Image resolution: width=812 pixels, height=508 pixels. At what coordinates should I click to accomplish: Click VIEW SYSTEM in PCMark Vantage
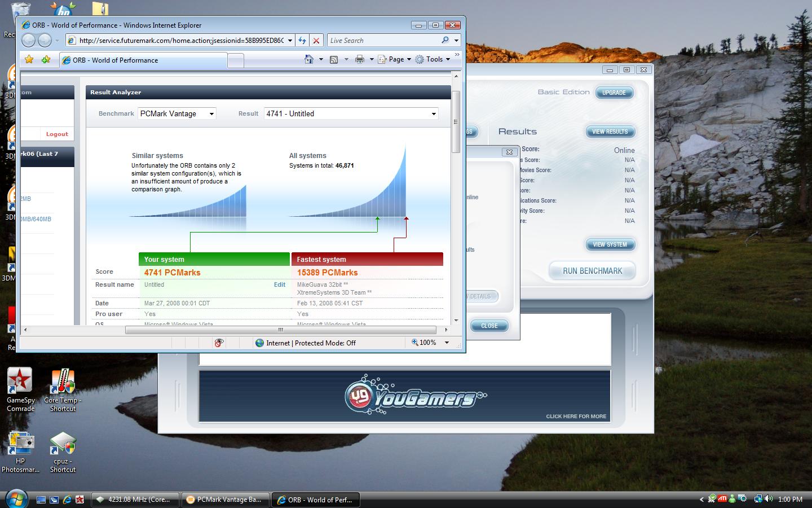pos(610,244)
